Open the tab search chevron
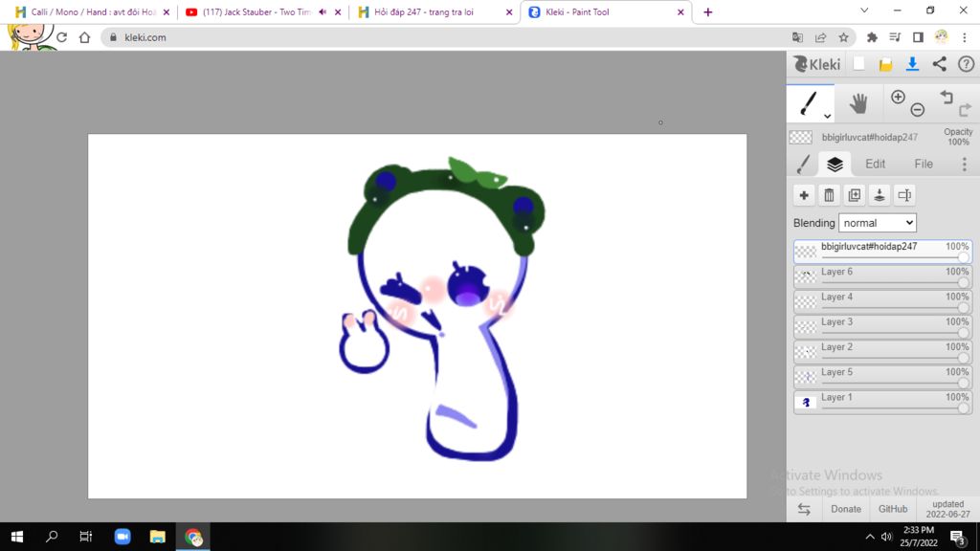The image size is (980, 551). tap(864, 11)
